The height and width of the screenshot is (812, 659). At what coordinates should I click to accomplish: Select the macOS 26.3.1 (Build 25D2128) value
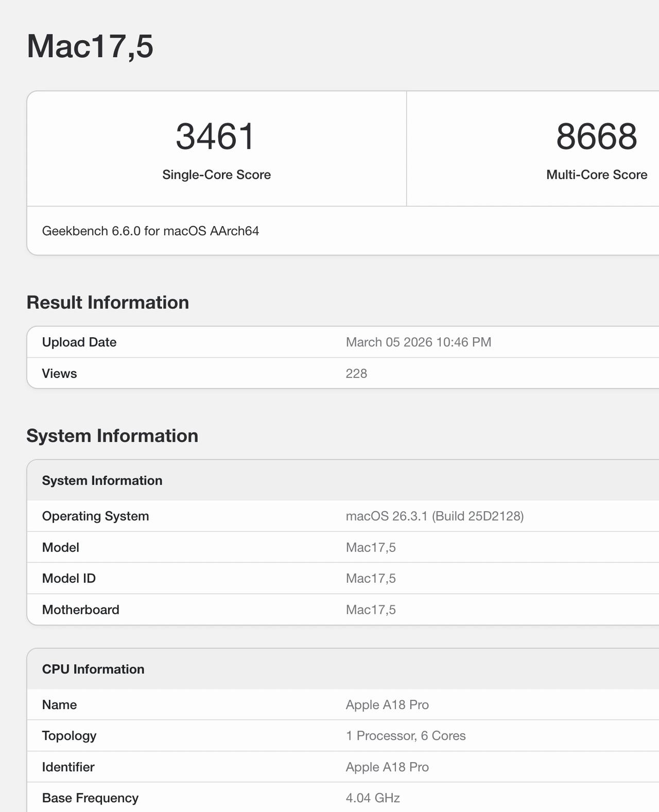435,516
